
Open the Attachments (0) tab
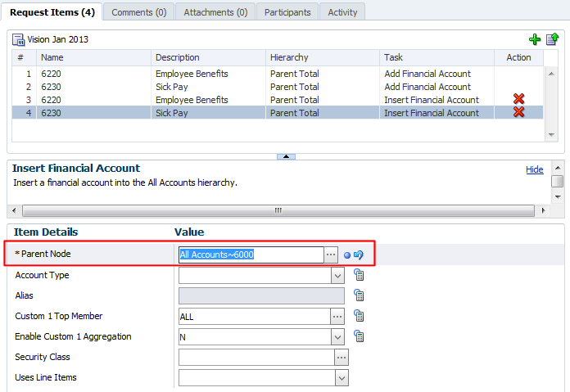(x=215, y=12)
